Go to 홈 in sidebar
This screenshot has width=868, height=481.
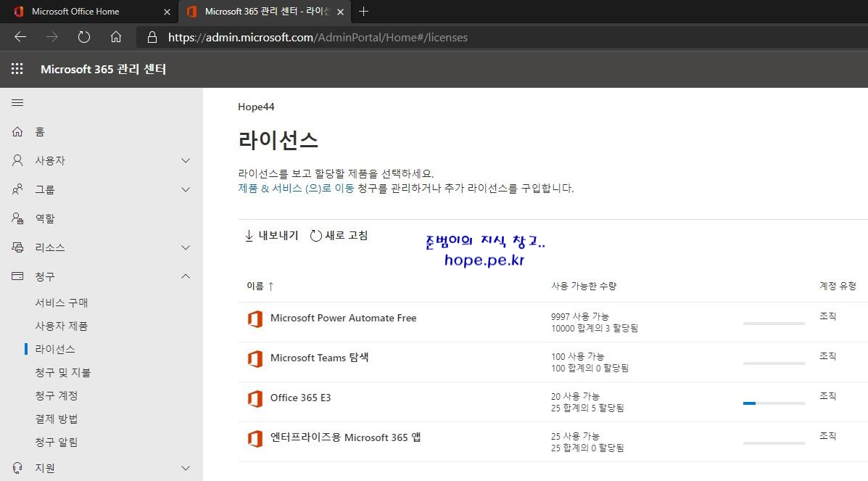(x=40, y=131)
